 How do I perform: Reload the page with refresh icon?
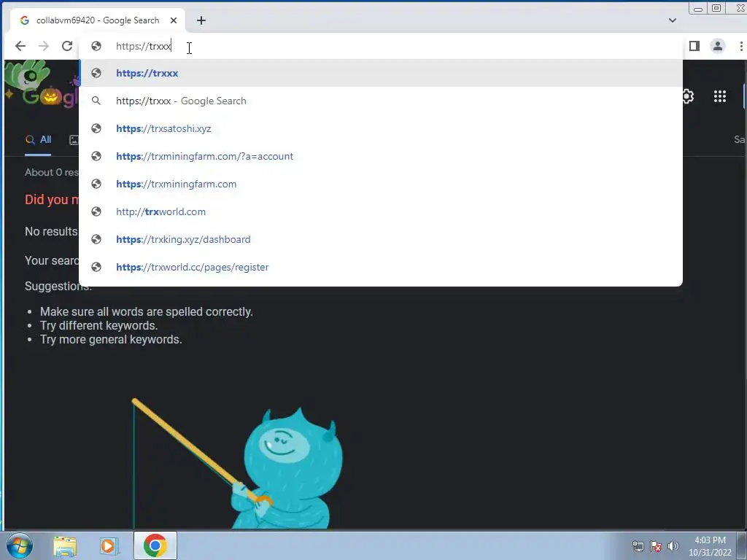67,46
